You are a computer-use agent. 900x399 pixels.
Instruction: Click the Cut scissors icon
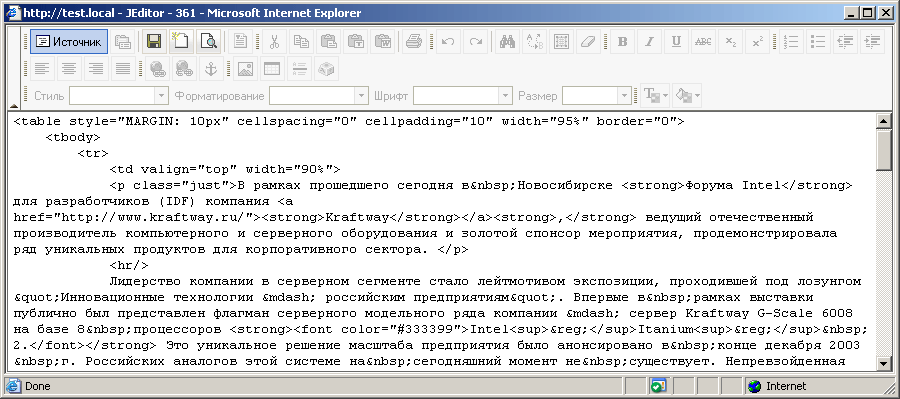coord(274,42)
